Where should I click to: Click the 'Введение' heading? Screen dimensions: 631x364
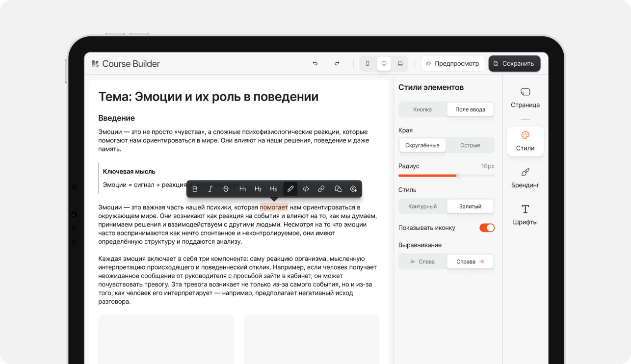117,118
